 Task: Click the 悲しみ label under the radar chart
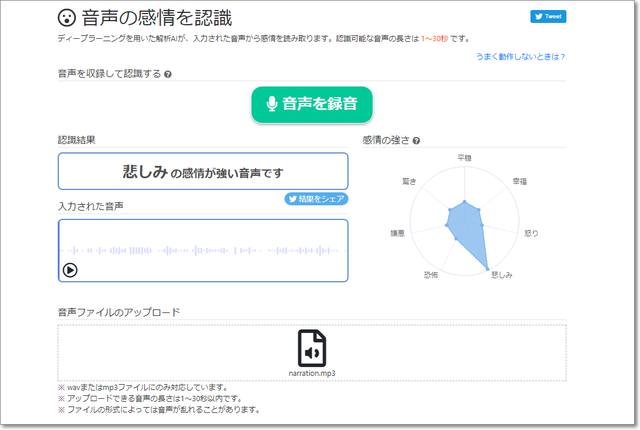(x=501, y=274)
